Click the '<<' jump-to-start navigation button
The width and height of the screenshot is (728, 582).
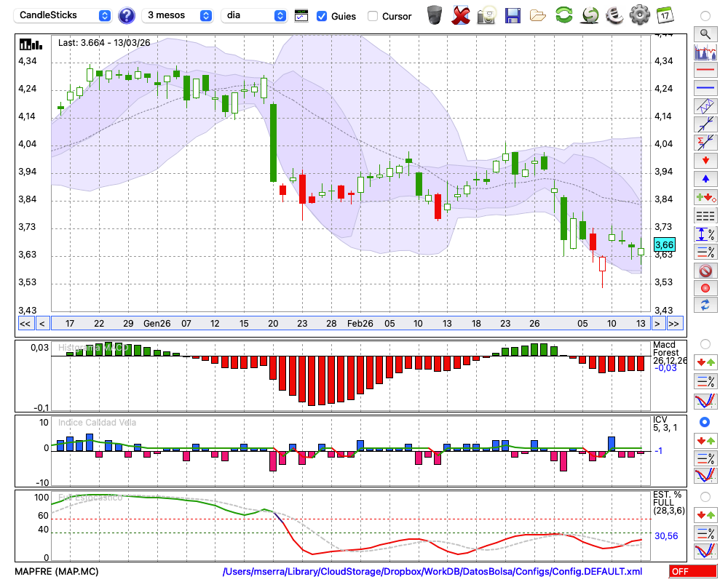tap(25, 323)
